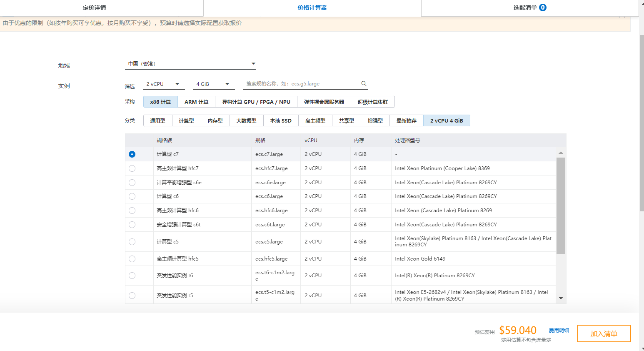This screenshot has width=644, height=351.
Task: Select the 计算型 c6 radio button
Action: [132, 196]
